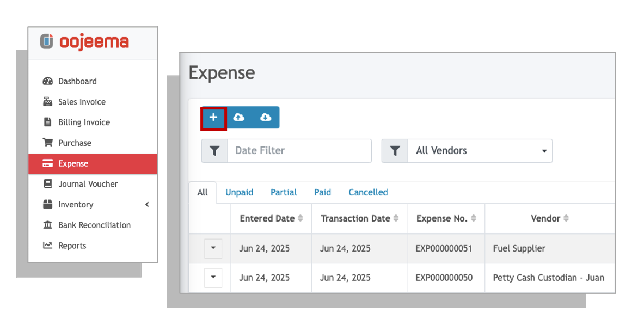
Task: Open row actions dropdown for EXP000000051
Action: point(213,248)
